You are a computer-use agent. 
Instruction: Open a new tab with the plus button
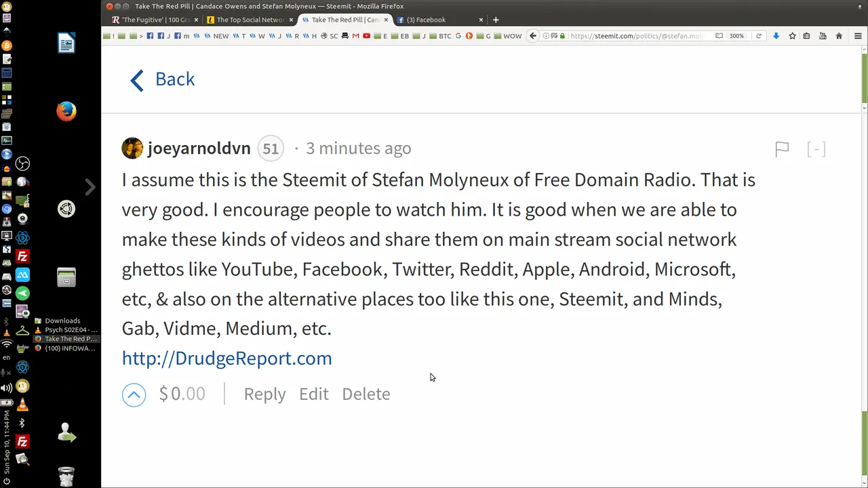[x=496, y=20]
